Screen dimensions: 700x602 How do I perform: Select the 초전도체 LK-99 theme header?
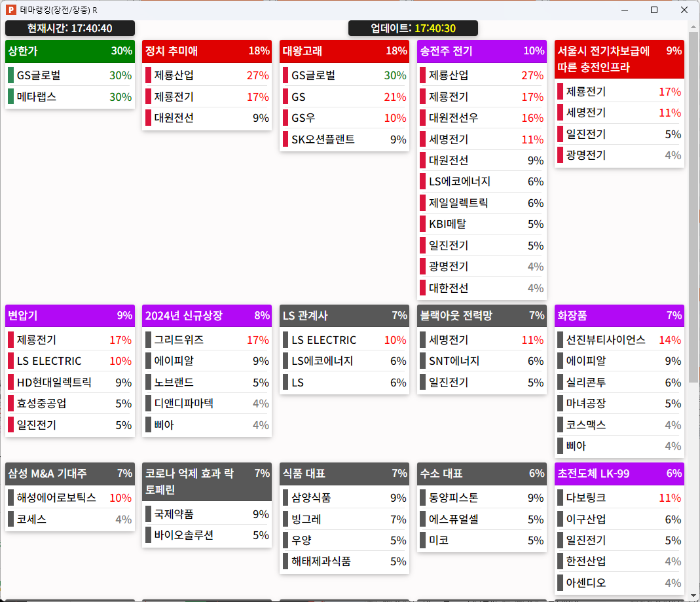[619, 474]
